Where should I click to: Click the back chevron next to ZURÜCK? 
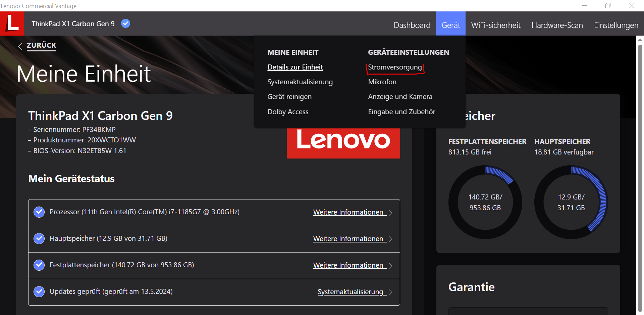coord(20,46)
